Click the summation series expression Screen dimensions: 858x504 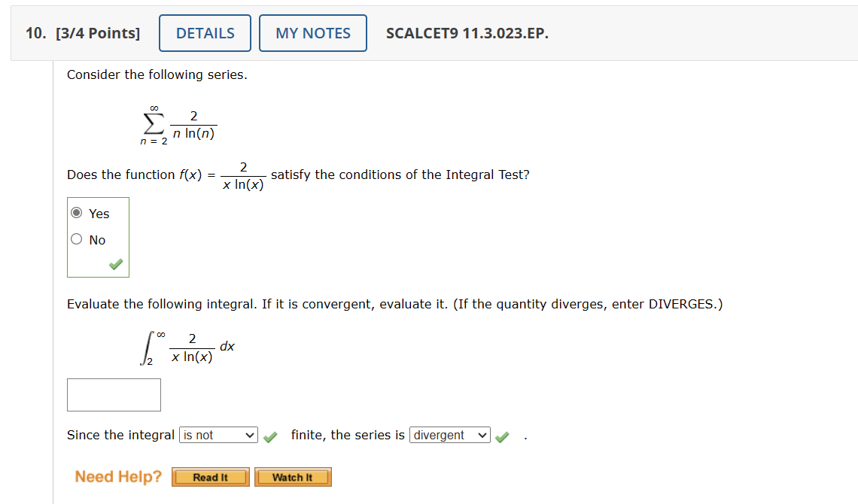173,124
